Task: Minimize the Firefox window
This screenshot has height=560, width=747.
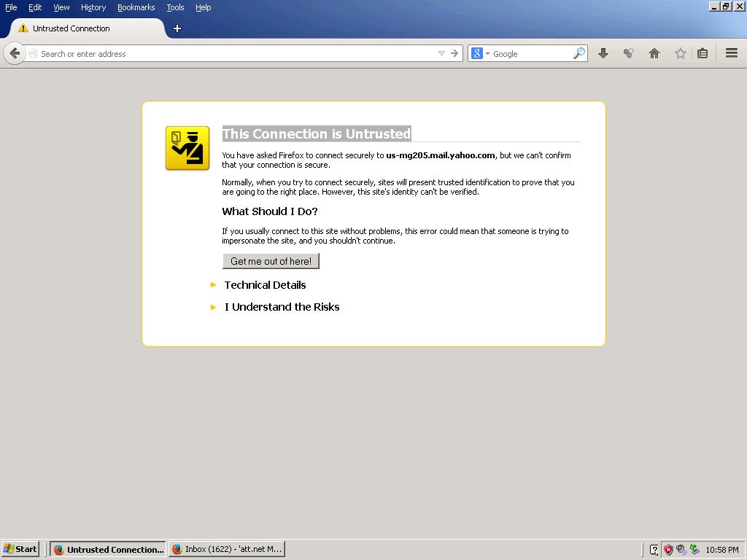Action: click(713, 7)
